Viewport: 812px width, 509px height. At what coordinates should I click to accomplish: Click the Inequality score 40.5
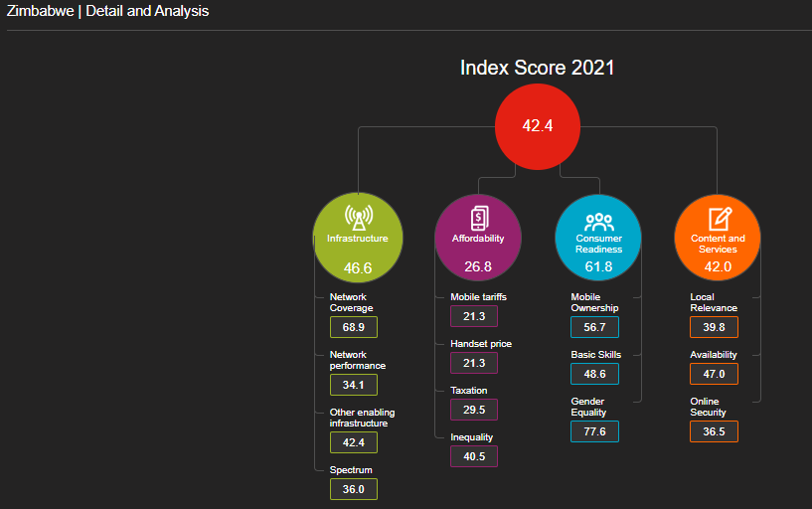click(474, 456)
